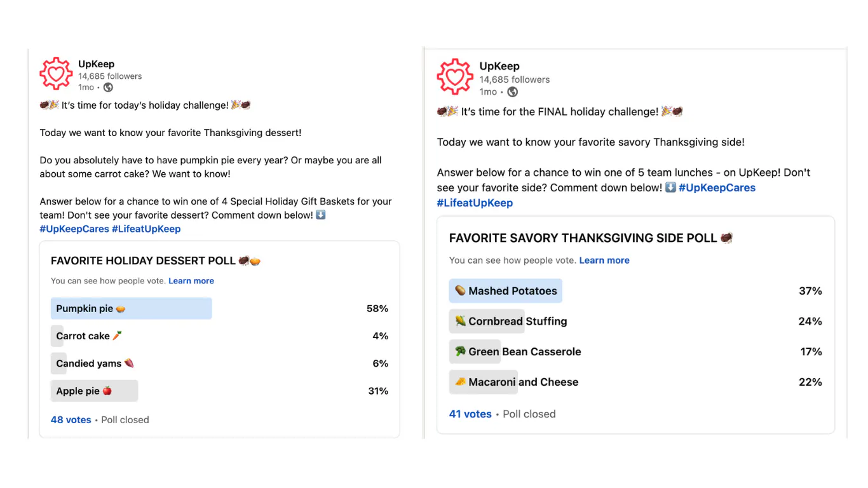
Task: Select the Green Bean Casserole option
Action: point(515,351)
